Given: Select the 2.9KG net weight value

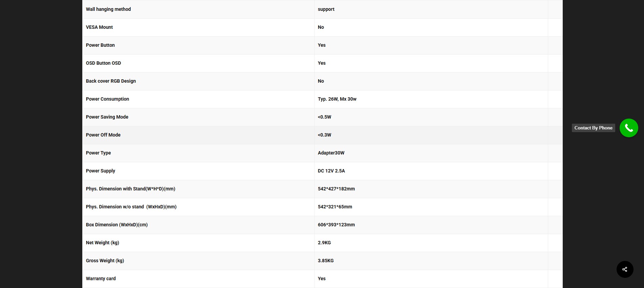Looking at the screenshot, I should click(324, 243).
